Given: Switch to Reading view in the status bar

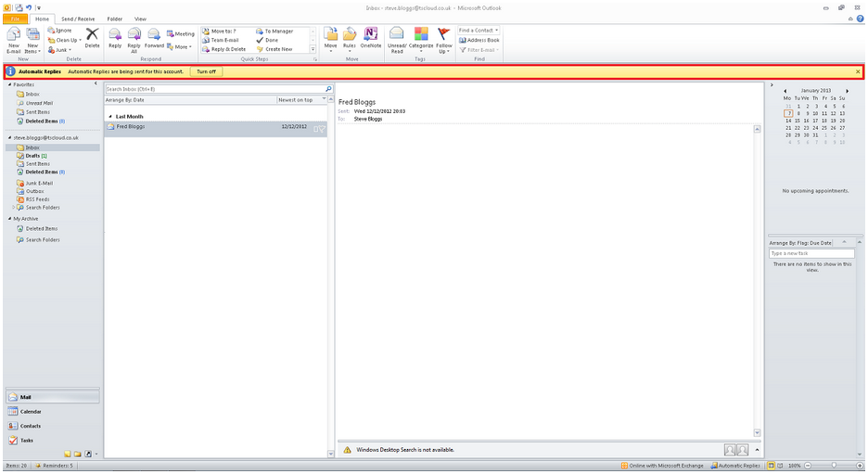Looking at the screenshot, I should 780,466.
